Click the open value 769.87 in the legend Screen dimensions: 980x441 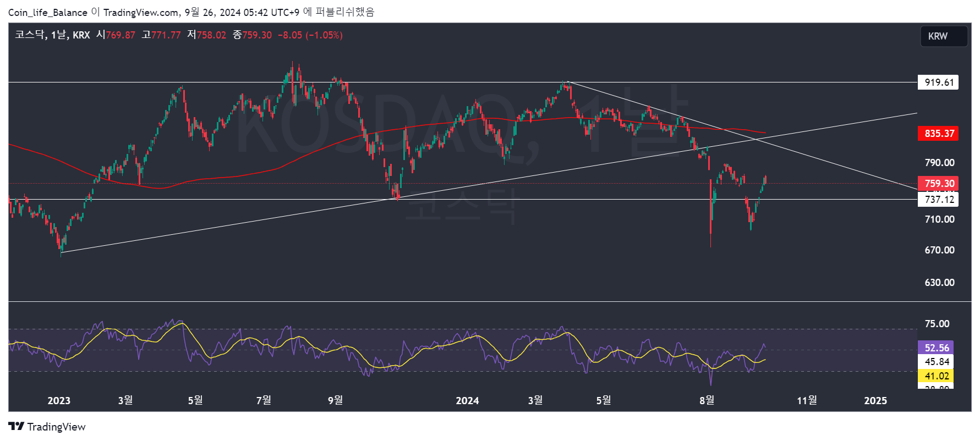(121, 35)
